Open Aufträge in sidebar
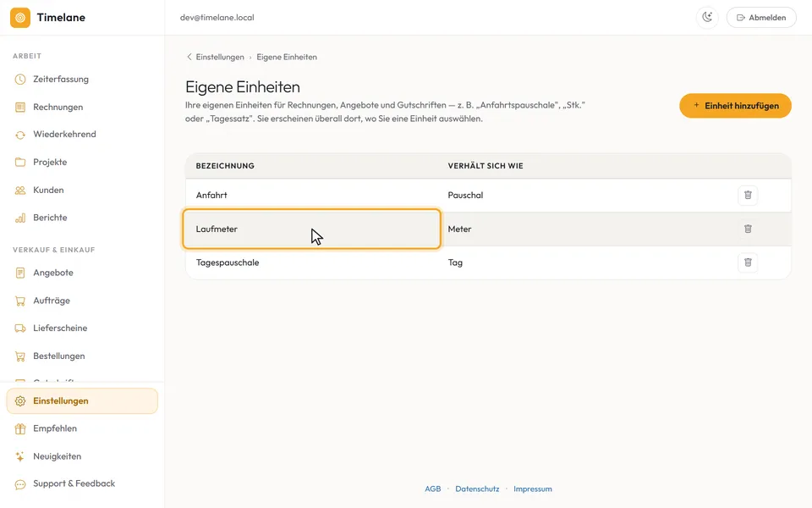Screen dimensions: 812x508 point(82,301)
